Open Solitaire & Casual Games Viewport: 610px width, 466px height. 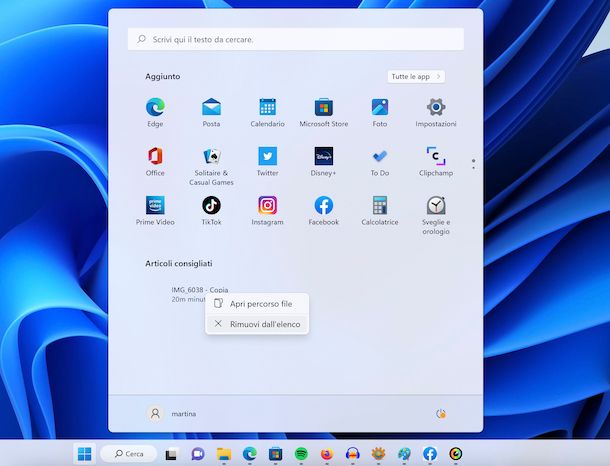coord(211,166)
